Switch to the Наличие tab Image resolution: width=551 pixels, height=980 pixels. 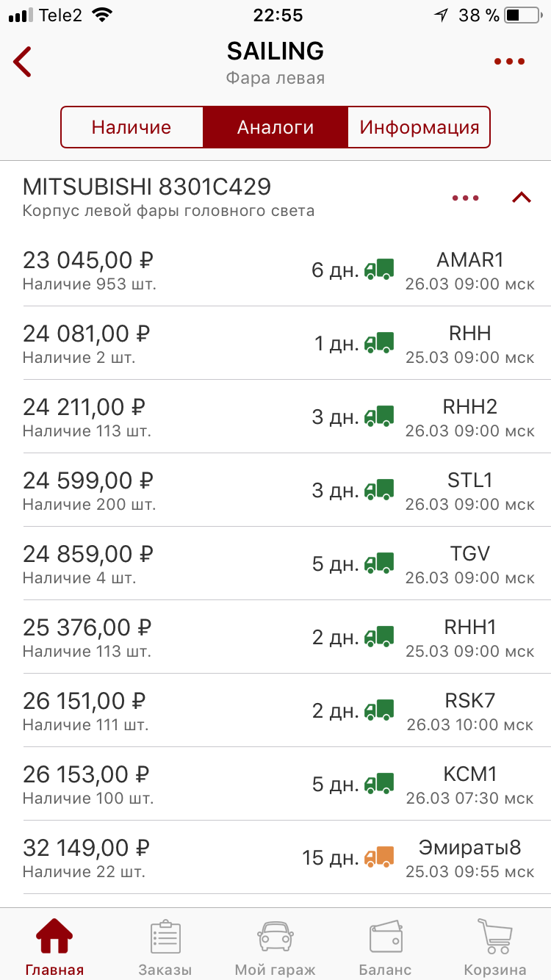[x=132, y=127]
